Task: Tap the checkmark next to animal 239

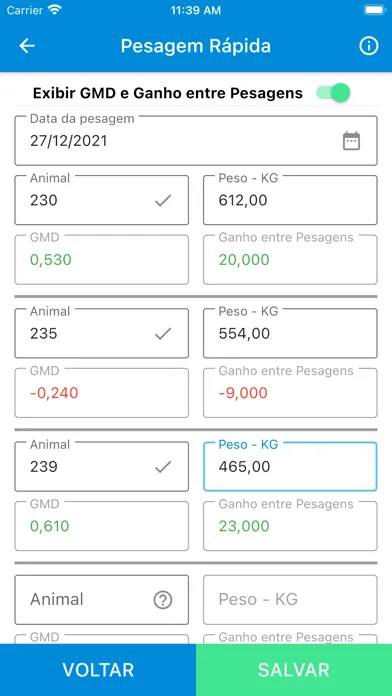Action: pos(163,467)
